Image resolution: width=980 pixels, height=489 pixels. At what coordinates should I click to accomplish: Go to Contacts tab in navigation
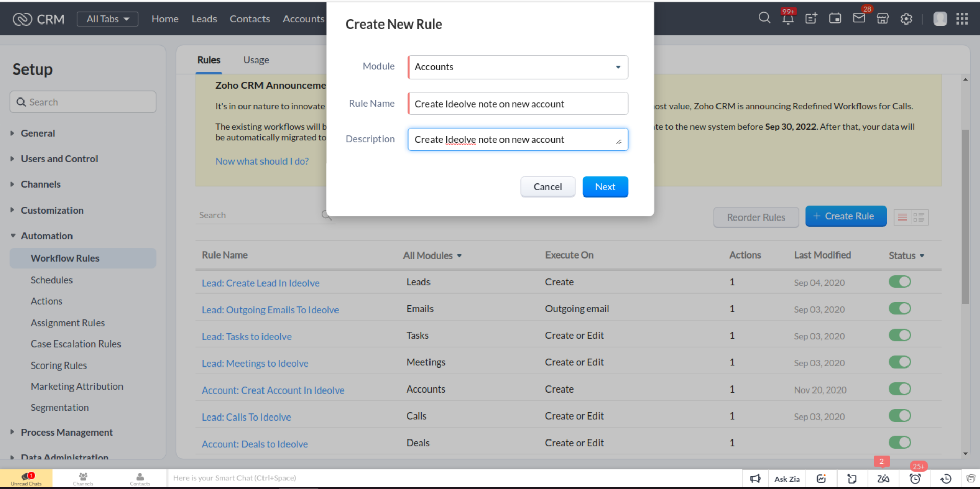(x=250, y=19)
